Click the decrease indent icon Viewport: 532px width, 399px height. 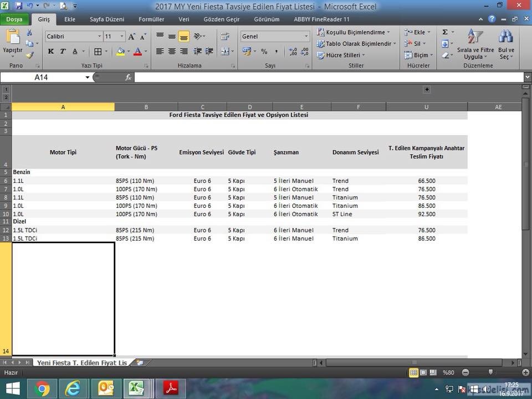pyautogui.click(x=197, y=51)
